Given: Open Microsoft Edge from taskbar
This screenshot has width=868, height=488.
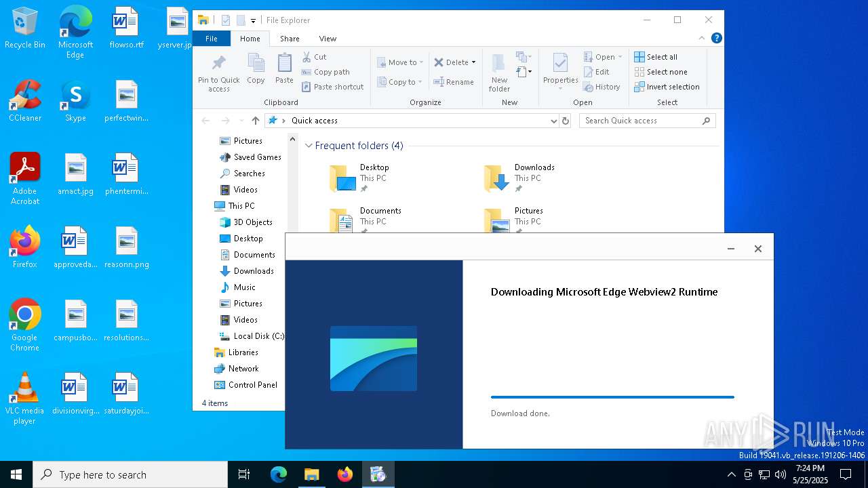Looking at the screenshot, I should (279, 474).
